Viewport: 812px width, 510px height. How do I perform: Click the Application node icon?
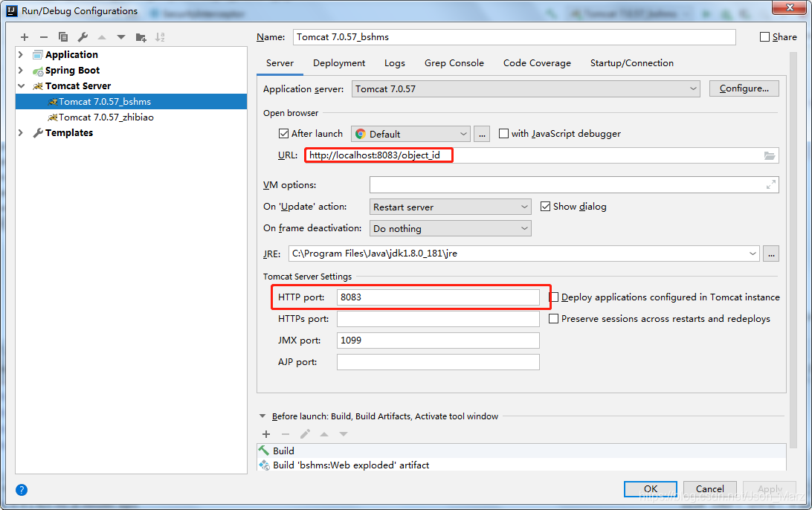coord(38,55)
